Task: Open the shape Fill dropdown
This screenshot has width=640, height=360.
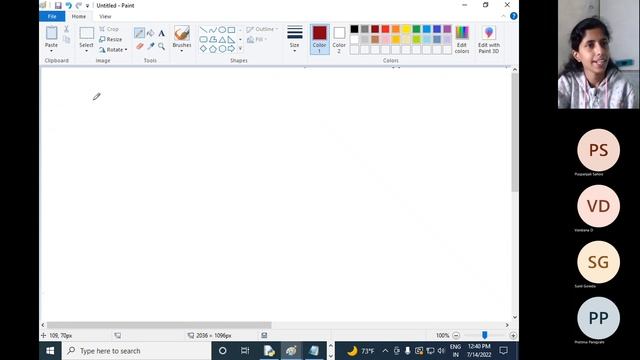Action: [257, 40]
